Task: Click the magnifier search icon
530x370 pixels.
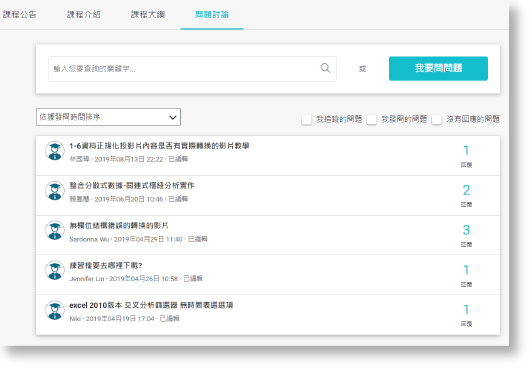Action: 325,68
